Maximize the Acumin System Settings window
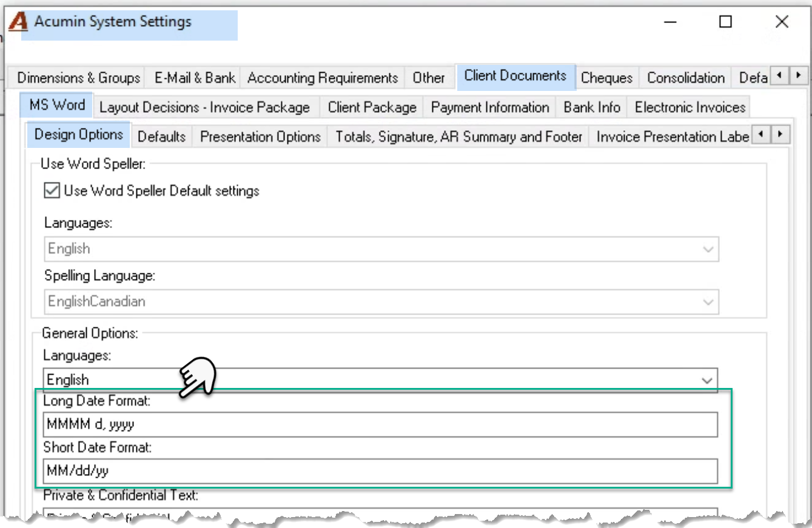The image size is (812, 528). [x=725, y=22]
